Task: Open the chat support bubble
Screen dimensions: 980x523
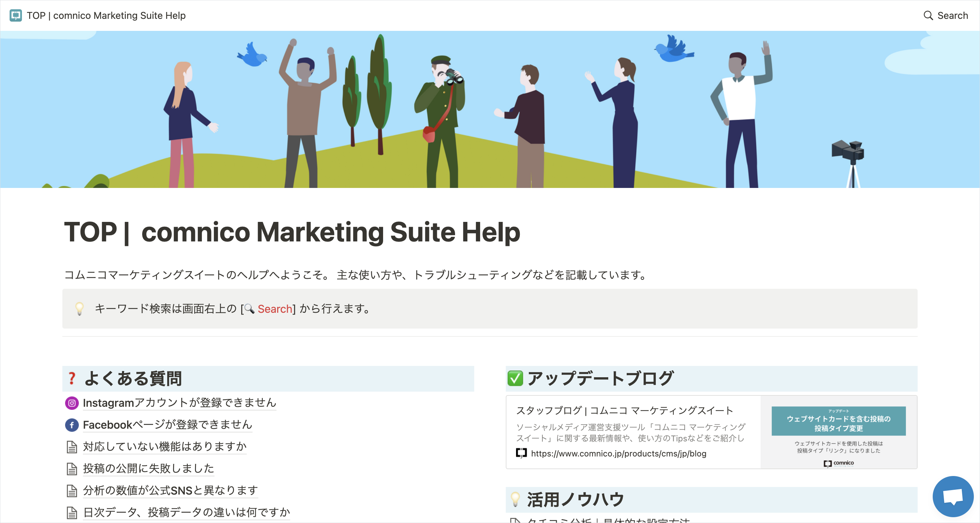Action: pos(953,496)
